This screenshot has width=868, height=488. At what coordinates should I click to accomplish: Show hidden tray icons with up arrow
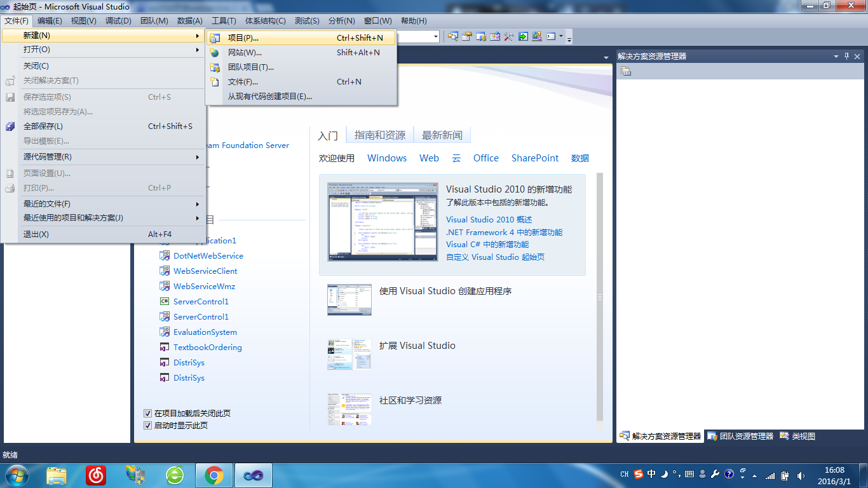(x=756, y=475)
